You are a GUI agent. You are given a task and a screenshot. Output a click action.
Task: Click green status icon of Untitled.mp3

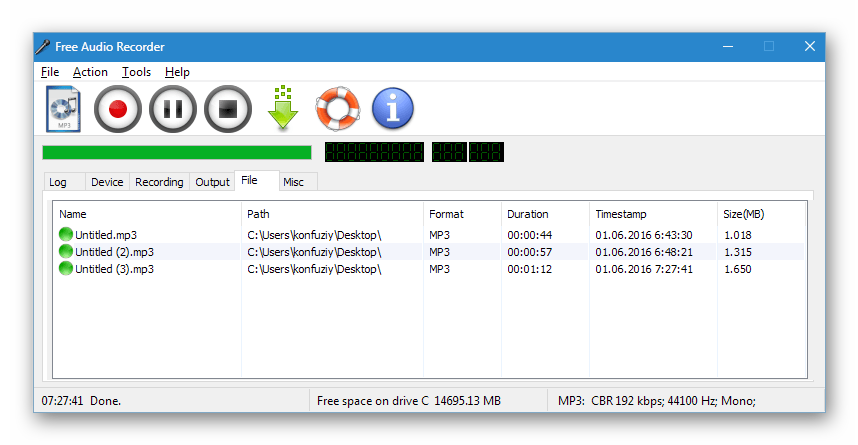click(x=66, y=235)
